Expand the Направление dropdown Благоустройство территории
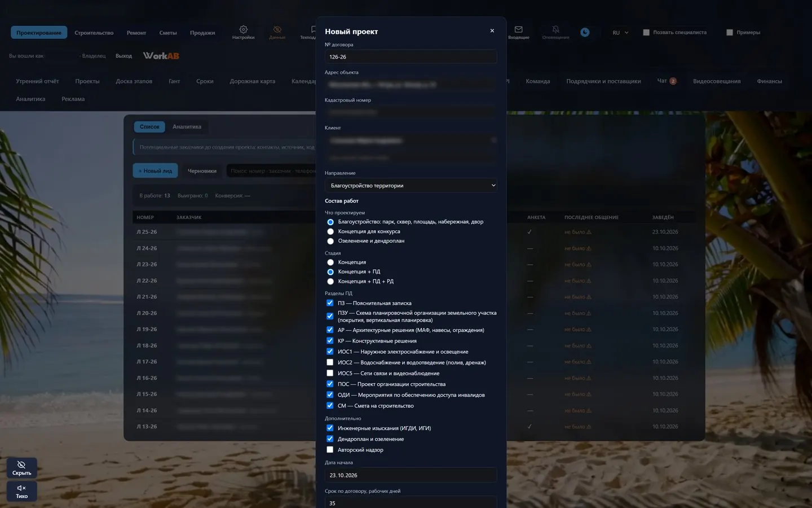 pyautogui.click(x=411, y=185)
